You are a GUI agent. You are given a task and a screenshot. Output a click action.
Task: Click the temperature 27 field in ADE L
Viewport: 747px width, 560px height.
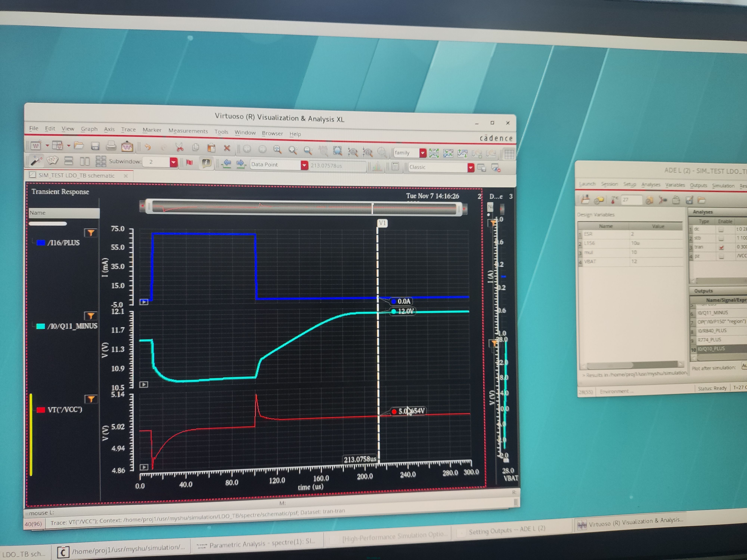point(632,200)
